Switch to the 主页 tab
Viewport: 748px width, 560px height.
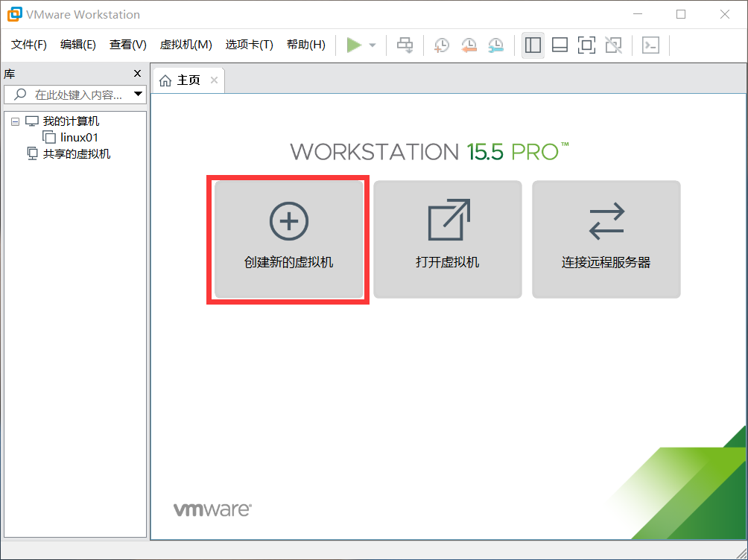click(x=186, y=80)
